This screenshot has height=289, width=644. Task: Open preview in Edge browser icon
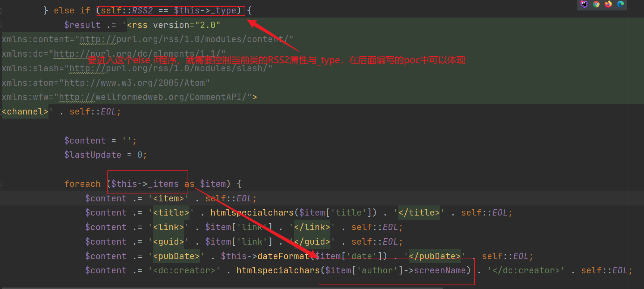point(621,4)
